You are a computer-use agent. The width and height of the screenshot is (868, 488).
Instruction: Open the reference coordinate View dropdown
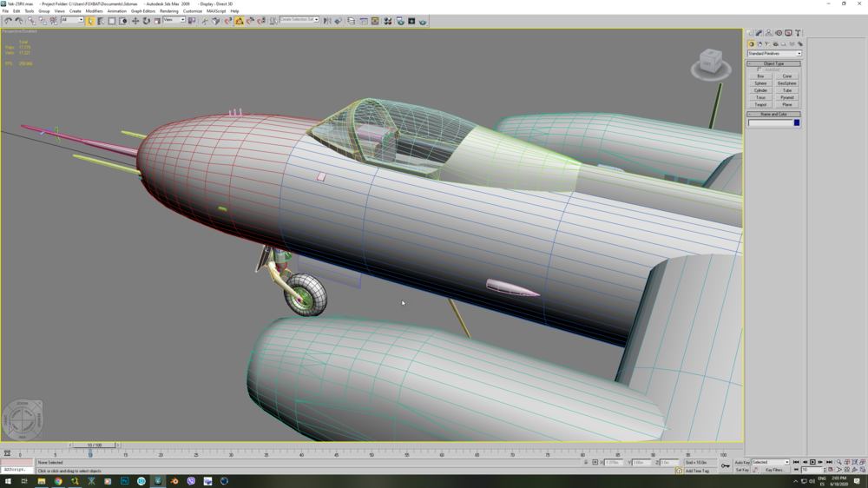174,20
